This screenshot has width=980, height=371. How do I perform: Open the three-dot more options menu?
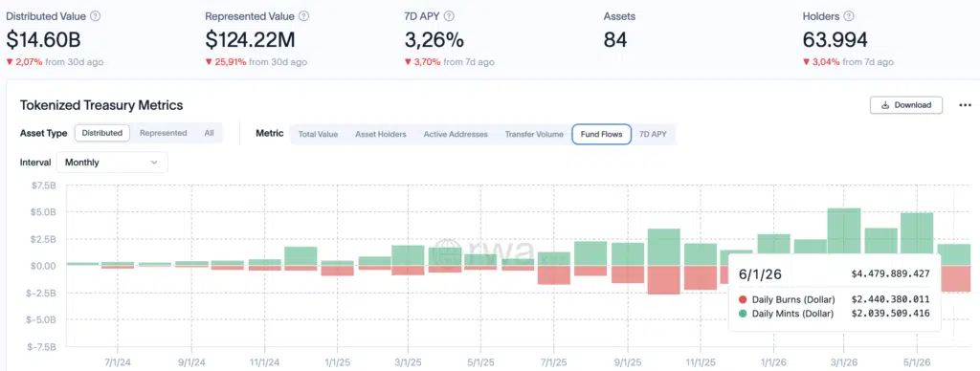(x=965, y=105)
